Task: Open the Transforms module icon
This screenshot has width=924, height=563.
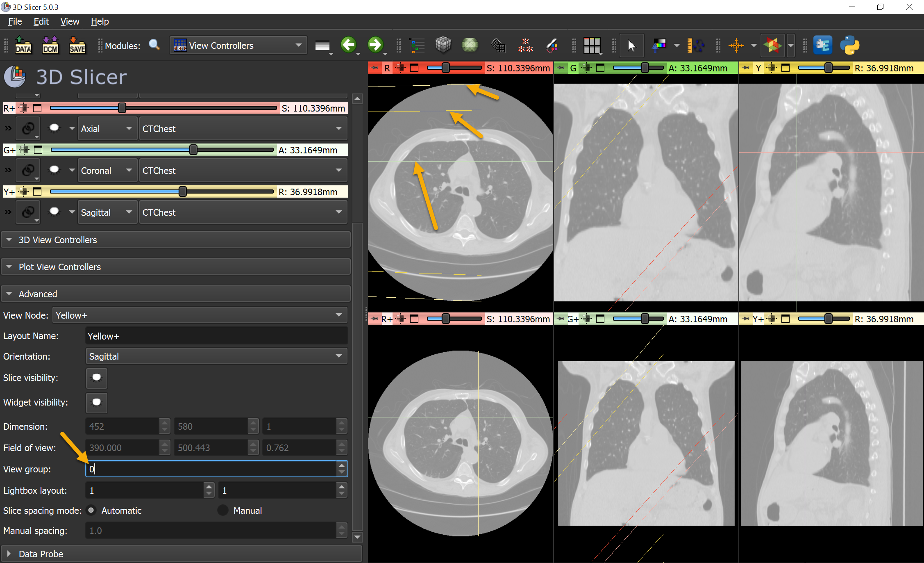Action: coord(498,45)
